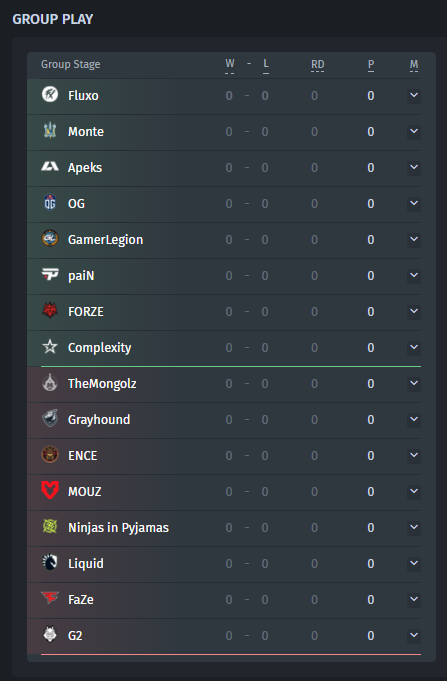Open the Apeks logo icon

(50, 166)
